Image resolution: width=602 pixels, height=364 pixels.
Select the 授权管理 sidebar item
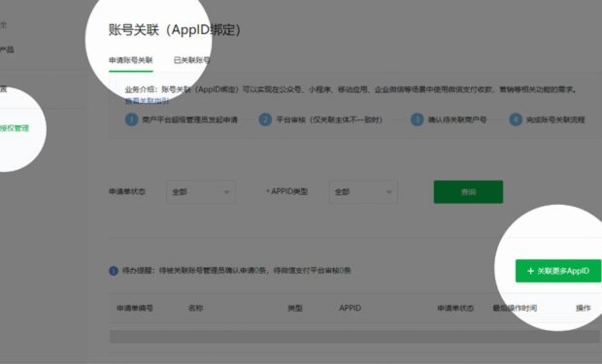click(14, 128)
